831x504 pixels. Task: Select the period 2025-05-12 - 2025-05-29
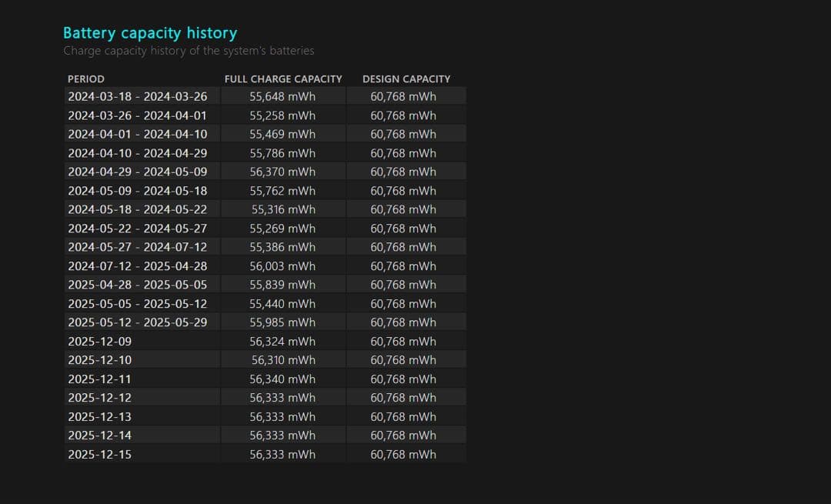tap(137, 322)
